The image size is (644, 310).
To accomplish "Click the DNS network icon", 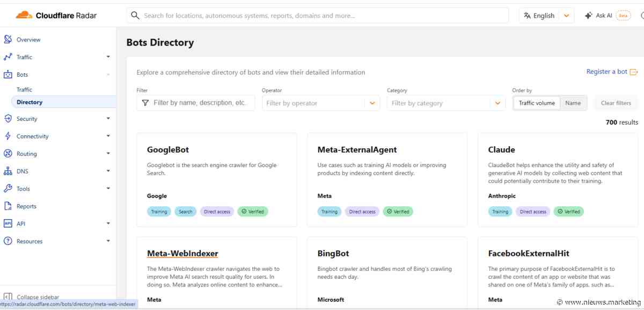I will (x=8, y=171).
